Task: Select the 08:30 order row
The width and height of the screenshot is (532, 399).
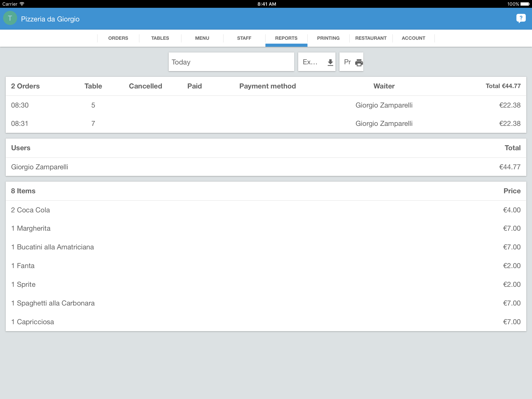Action: 266,105
